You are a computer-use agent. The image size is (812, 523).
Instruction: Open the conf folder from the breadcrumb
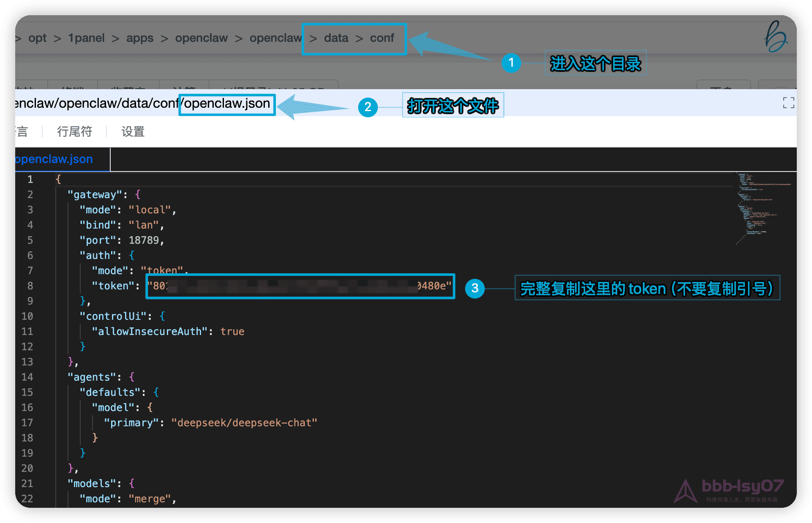point(382,38)
